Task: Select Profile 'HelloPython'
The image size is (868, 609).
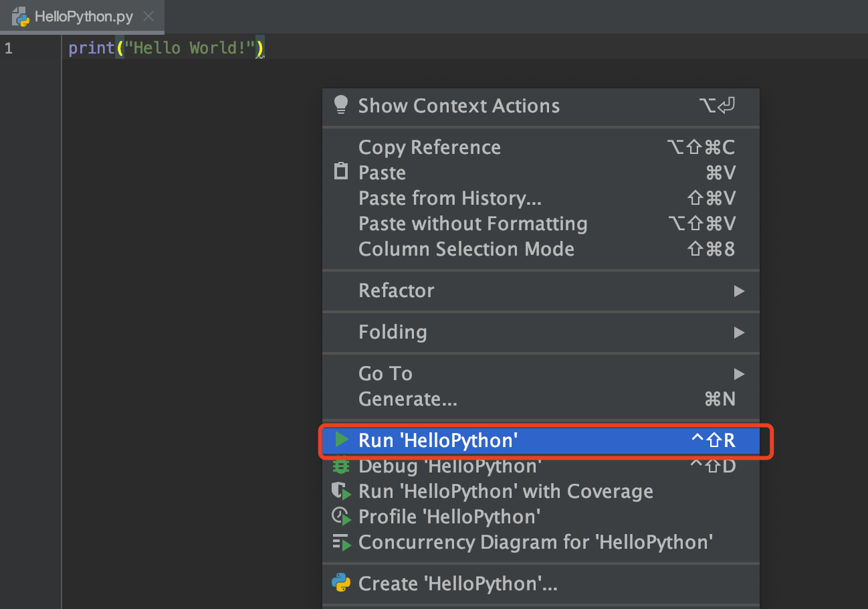Action: [541, 517]
